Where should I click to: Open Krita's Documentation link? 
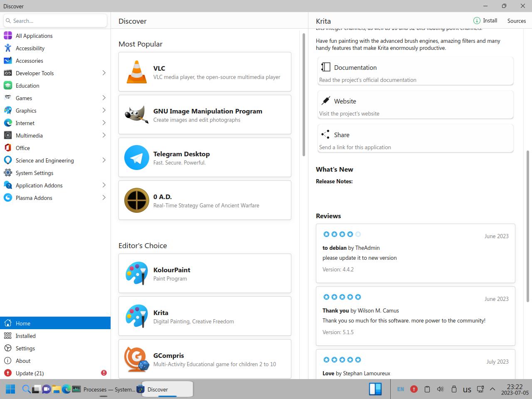coord(416,71)
